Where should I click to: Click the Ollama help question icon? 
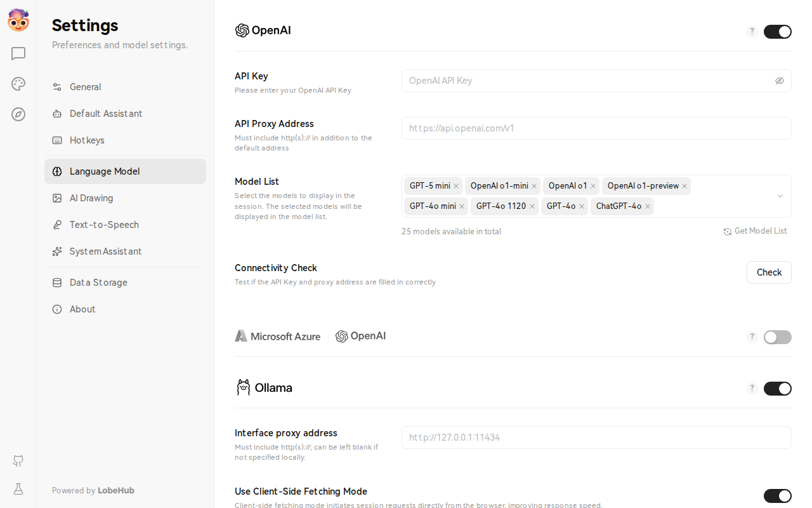(x=752, y=389)
